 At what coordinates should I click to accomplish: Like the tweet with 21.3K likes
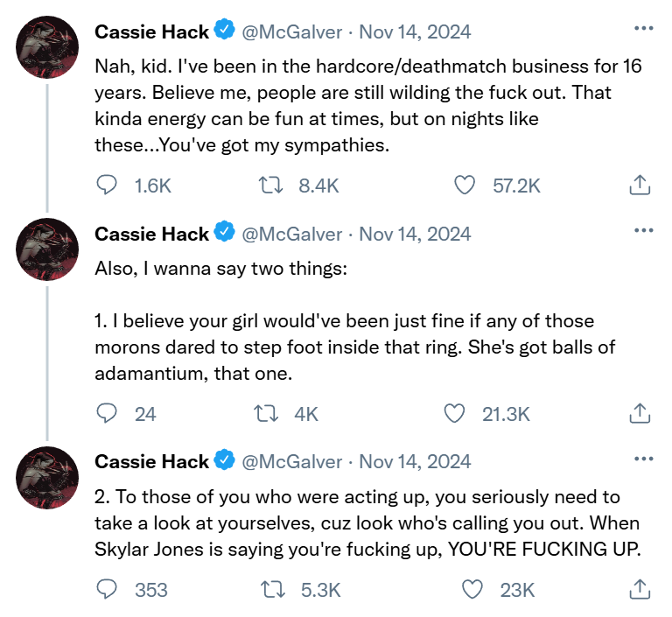pos(454,413)
